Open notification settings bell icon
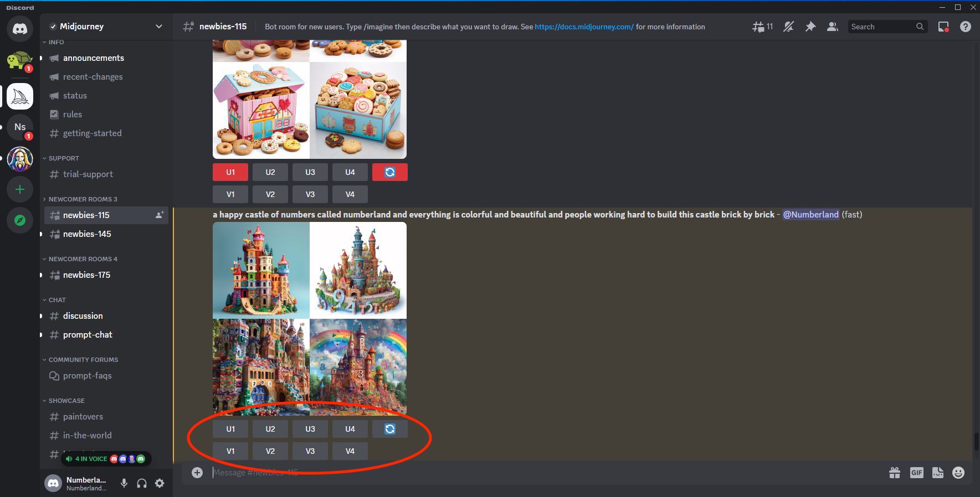Screen dimensions: 980x497 coord(788,27)
